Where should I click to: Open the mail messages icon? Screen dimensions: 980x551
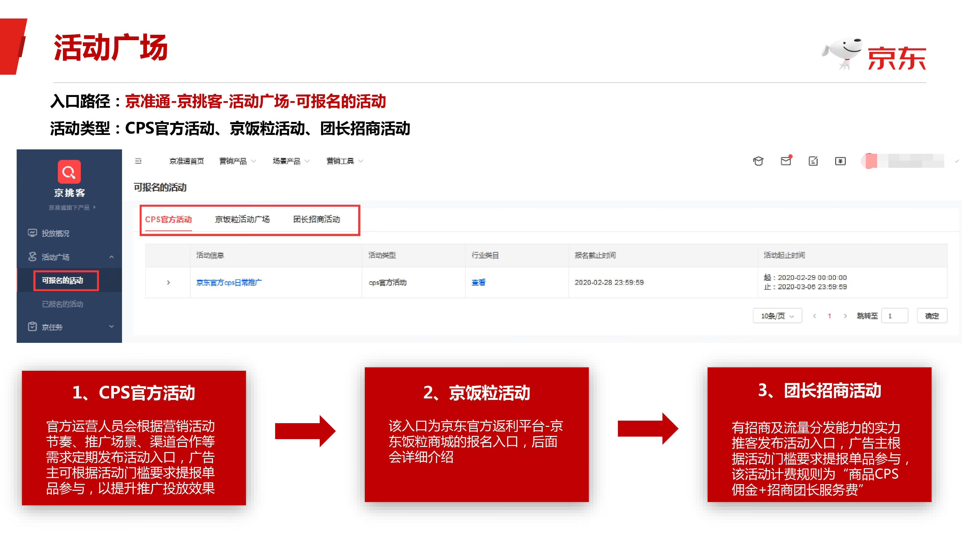(786, 161)
